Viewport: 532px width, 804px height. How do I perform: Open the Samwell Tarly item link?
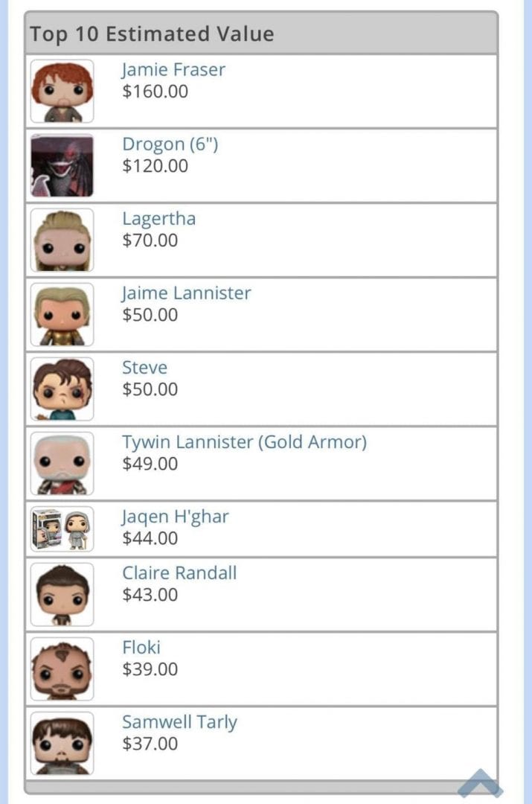[x=180, y=722]
